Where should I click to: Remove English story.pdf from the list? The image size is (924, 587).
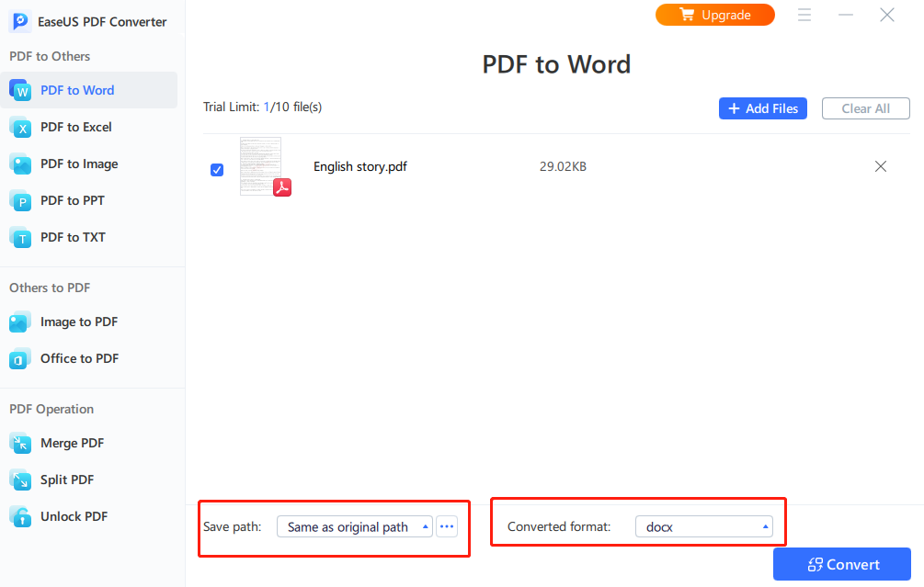pos(880,166)
